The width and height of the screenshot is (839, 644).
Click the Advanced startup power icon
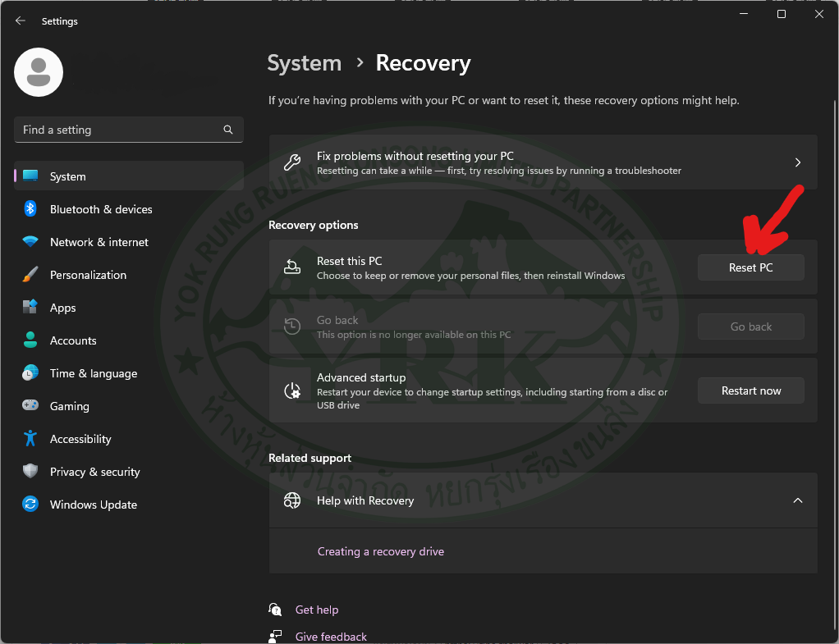[x=292, y=391]
